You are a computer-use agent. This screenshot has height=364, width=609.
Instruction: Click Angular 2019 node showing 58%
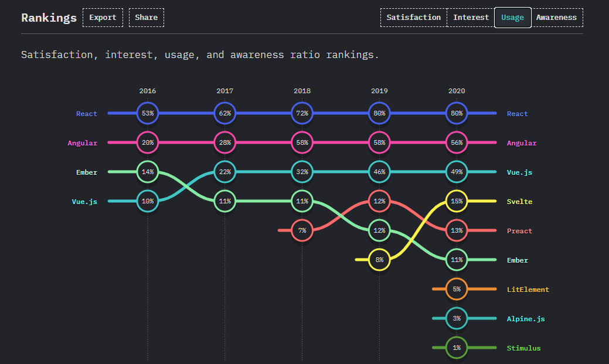tap(379, 142)
